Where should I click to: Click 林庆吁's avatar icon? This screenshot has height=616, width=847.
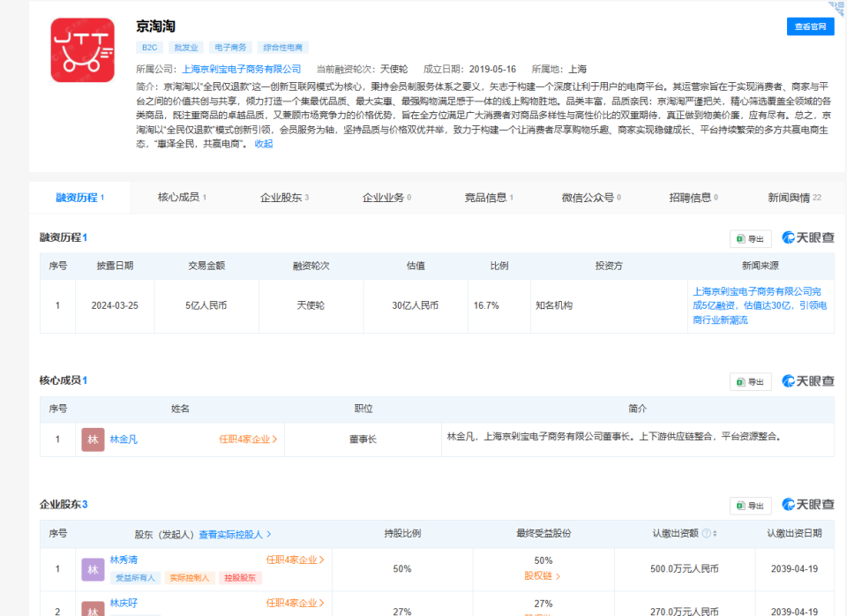coord(93,609)
